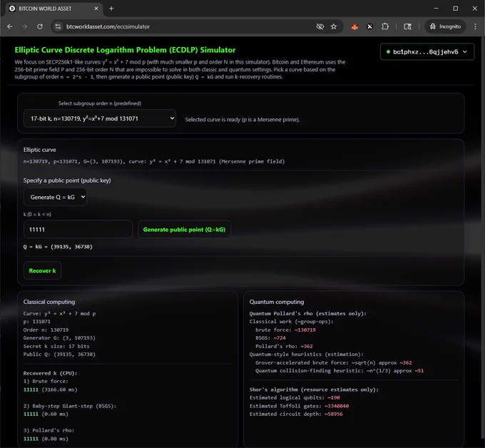Image resolution: width=485 pixels, height=448 pixels.
Task: Click the Incognito indicator button
Action: click(445, 26)
